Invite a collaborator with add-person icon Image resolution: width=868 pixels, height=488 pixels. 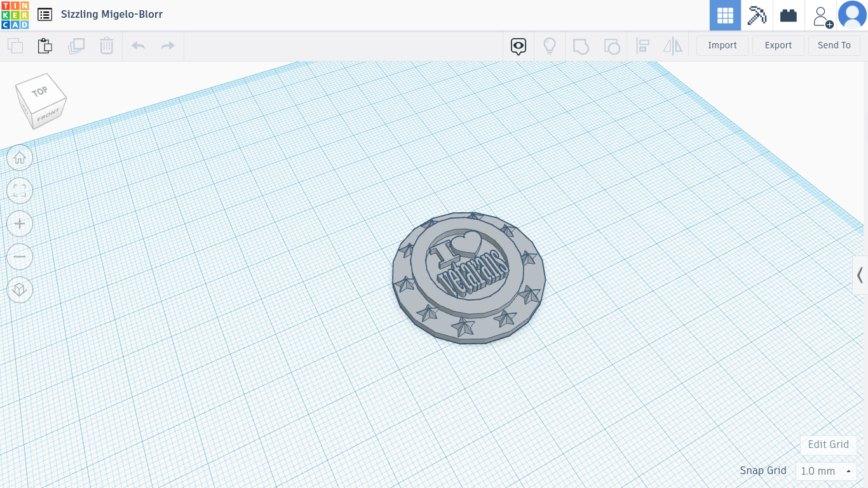pos(822,16)
